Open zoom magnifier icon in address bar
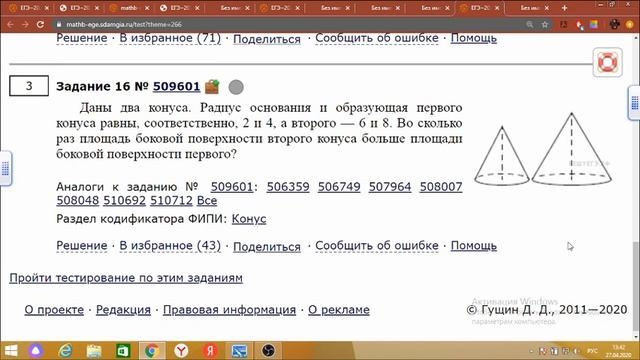This screenshot has width=640, height=360. [x=530, y=24]
